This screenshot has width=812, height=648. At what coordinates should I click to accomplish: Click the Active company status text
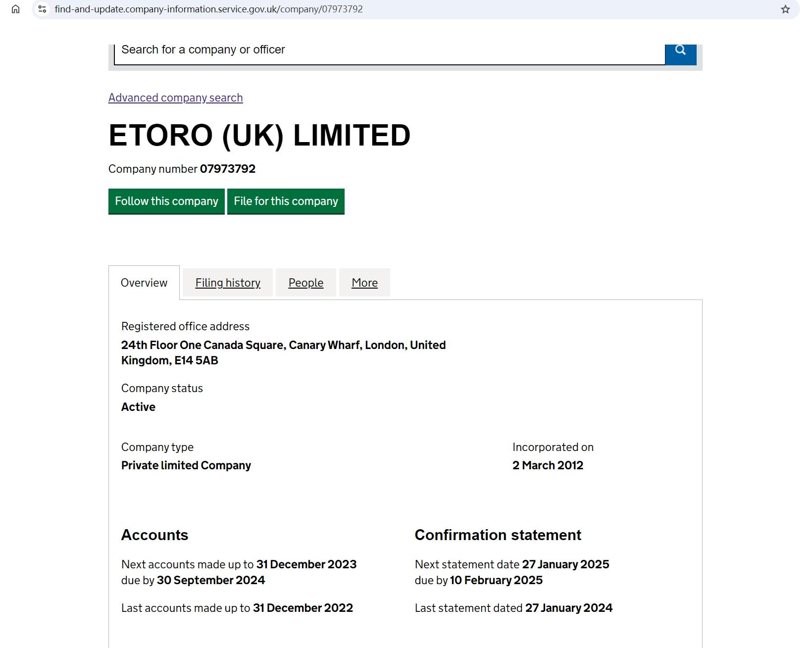tap(138, 407)
